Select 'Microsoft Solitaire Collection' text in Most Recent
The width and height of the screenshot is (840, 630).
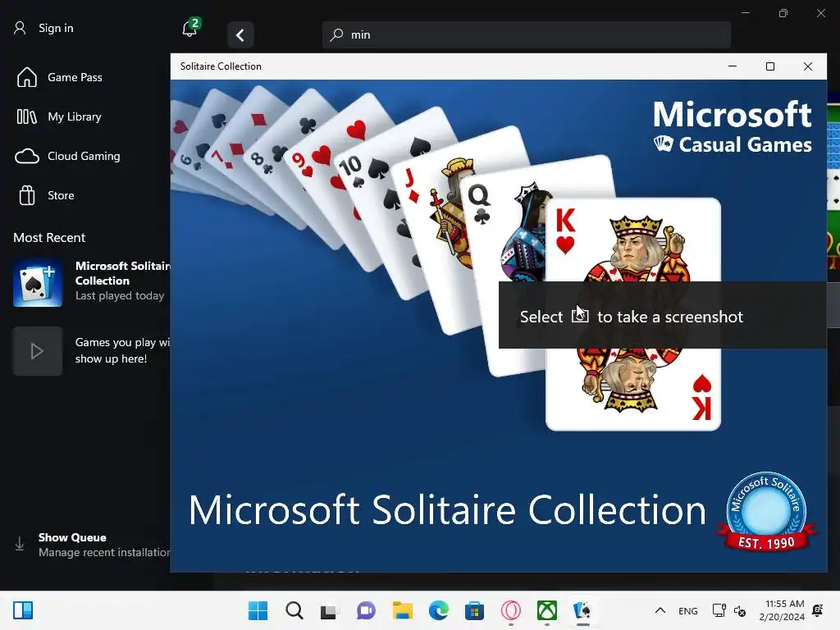click(x=123, y=273)
